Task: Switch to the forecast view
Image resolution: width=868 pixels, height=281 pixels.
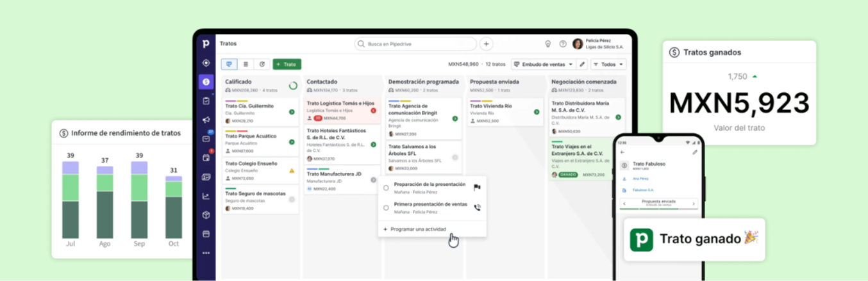Action: pos(262,64)
